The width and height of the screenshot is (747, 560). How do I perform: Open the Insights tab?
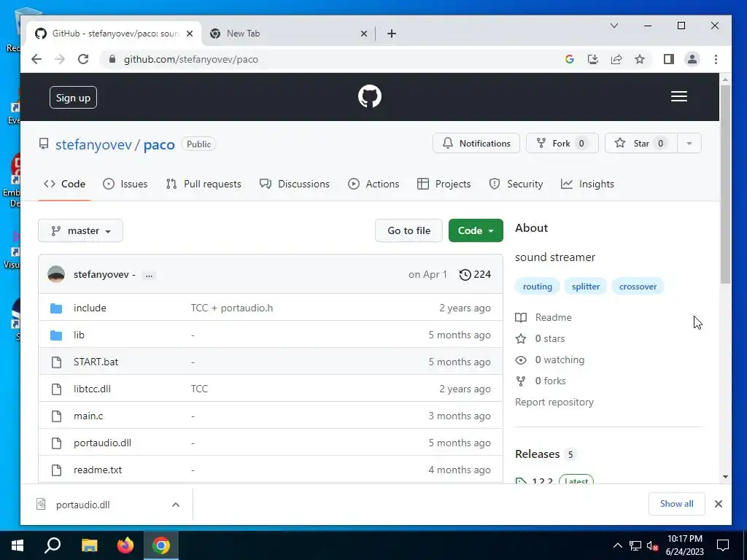(587, 184)
